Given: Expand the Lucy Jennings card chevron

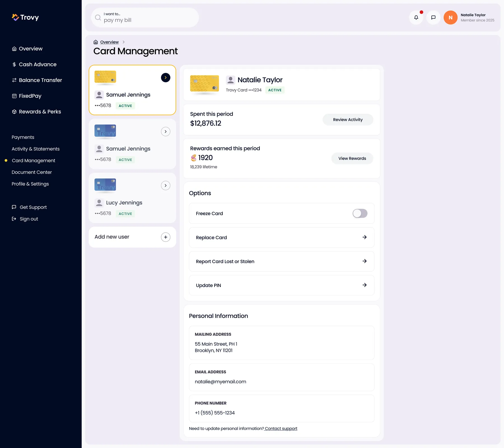Looking at the screenshot, I should 165,185.
